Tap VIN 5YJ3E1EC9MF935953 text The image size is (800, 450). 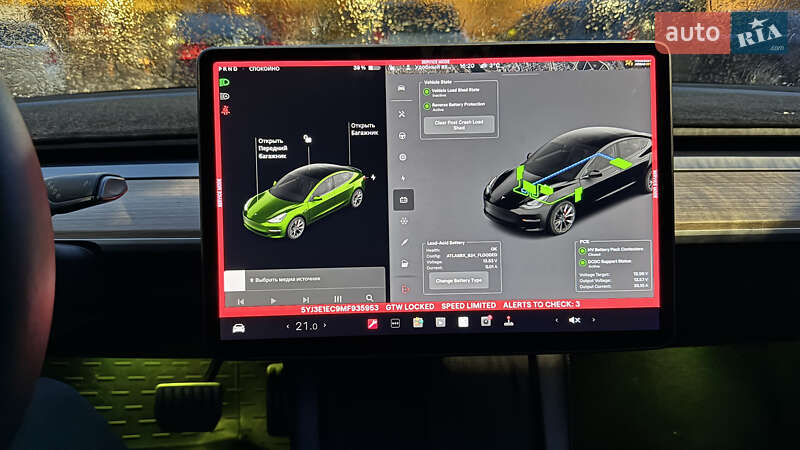tap(339, 309)
